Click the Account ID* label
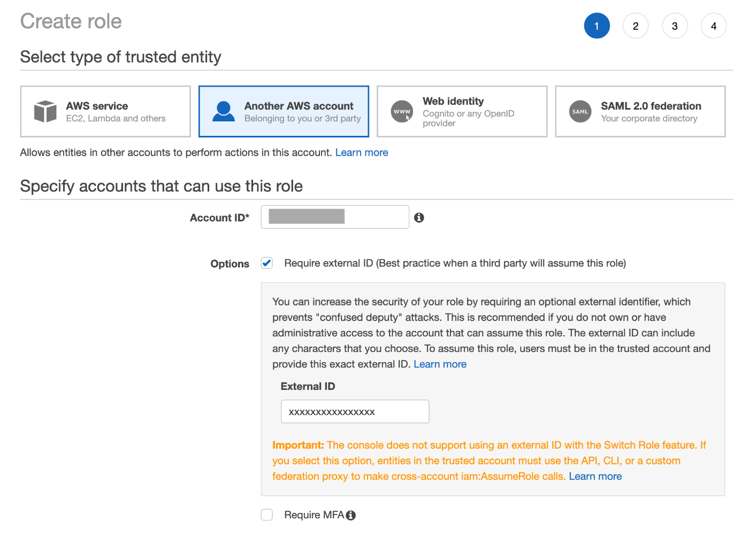Image resolution: width=749 pixels, height=560 pixels. (x=219, y=218)
